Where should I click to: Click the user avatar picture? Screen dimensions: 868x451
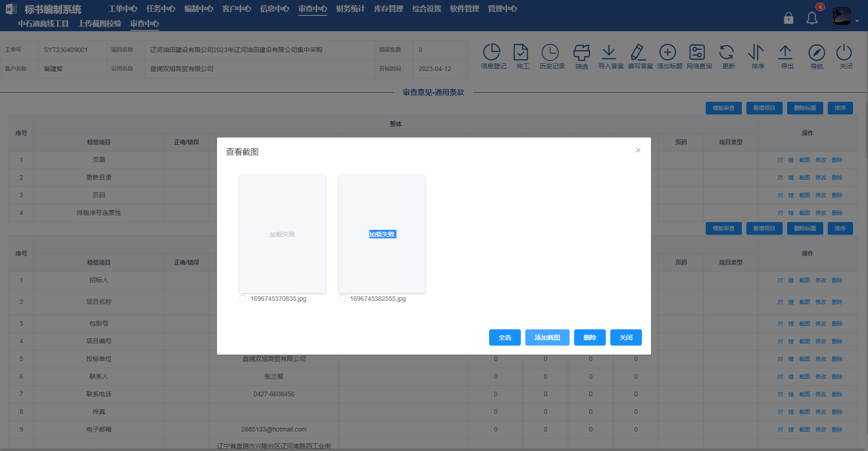click(842, 16)
